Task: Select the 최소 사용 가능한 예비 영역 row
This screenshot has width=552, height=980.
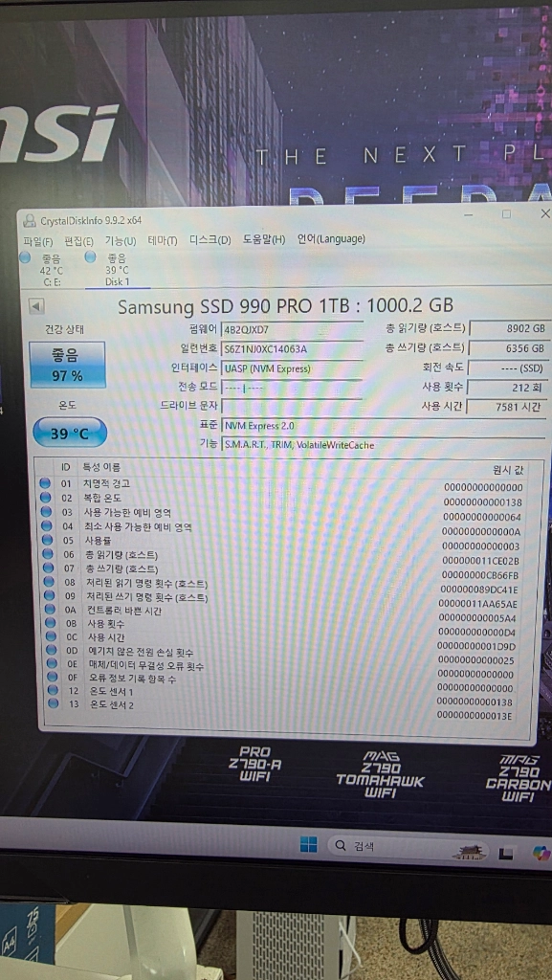Action: pos(282,528)
